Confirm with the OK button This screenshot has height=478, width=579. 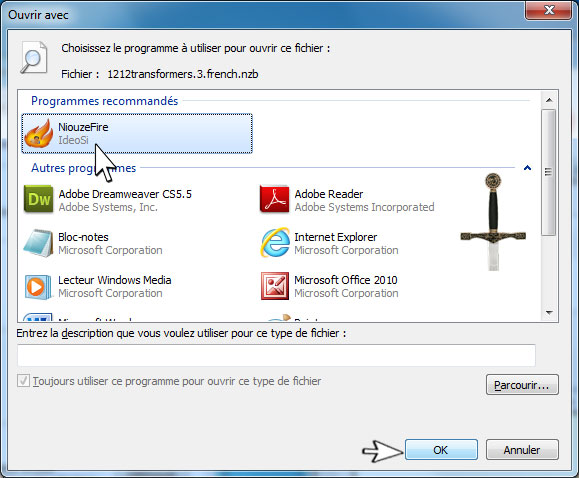[x=441, y=450]
